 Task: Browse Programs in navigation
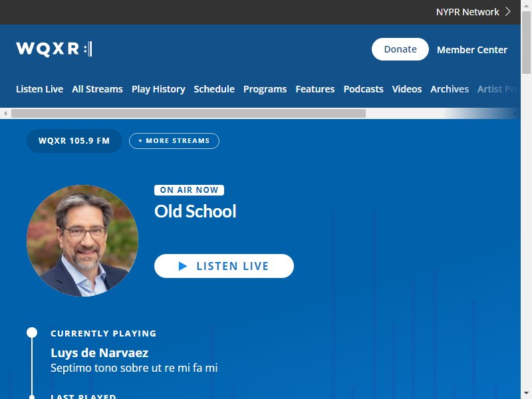coord(265,89)
